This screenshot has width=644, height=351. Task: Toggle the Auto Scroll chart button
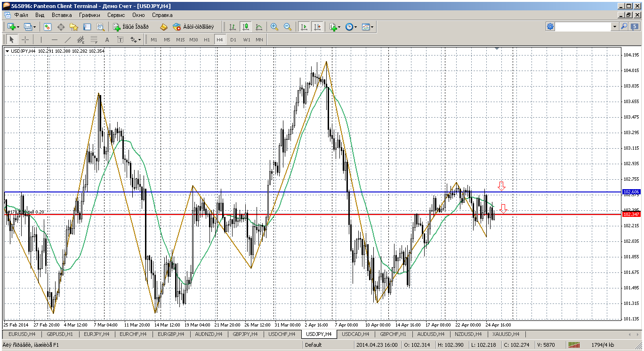(x=304, y=27)
